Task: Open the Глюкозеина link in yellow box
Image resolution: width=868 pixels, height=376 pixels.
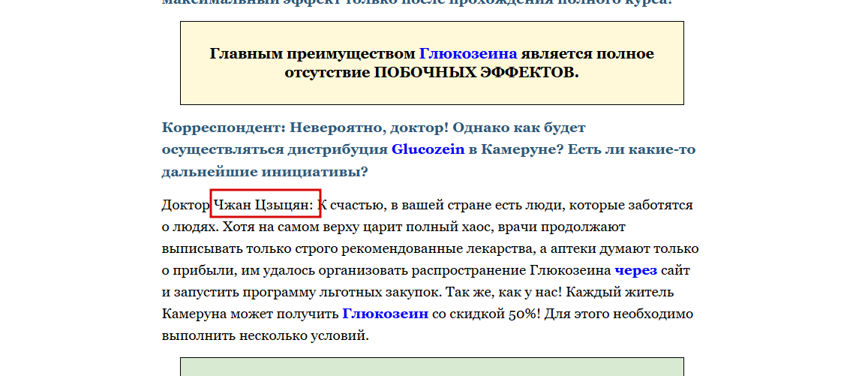Action: pos(468,54)
